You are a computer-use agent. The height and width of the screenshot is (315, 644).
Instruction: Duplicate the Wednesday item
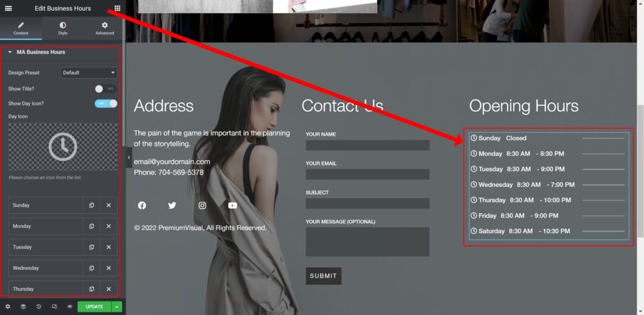tap(92, 268)
